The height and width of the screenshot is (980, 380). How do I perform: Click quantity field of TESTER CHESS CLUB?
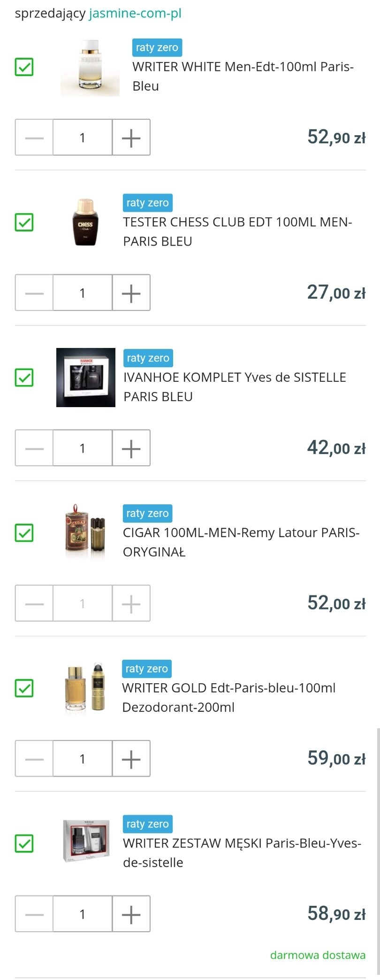(x=83, y=293)
